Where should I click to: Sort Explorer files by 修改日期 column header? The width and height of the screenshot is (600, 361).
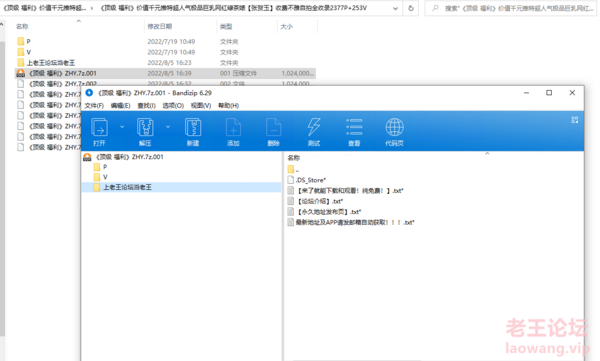coord(160,26)
